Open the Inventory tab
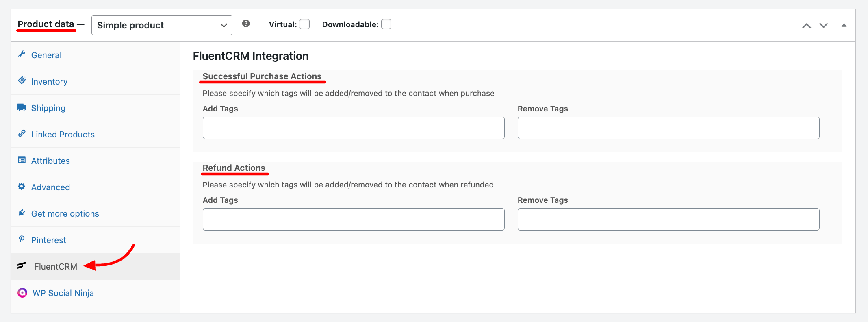The height and width of the screenshot is (322, 868). [95, 81]
